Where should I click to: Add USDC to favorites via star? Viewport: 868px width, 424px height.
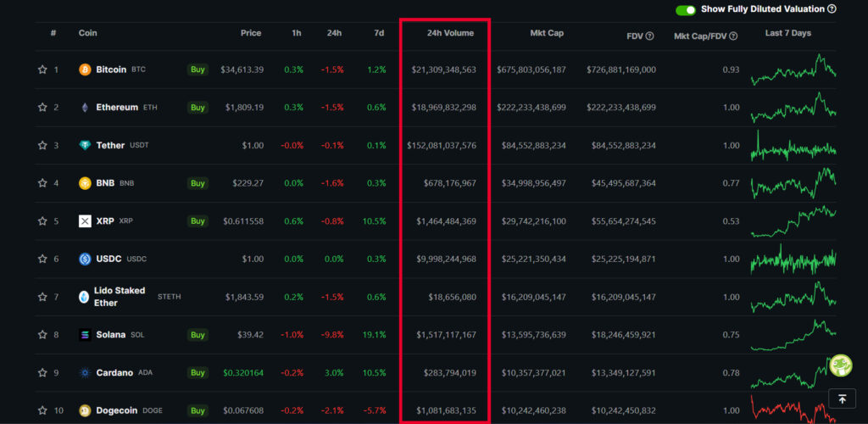coord(42,259)
